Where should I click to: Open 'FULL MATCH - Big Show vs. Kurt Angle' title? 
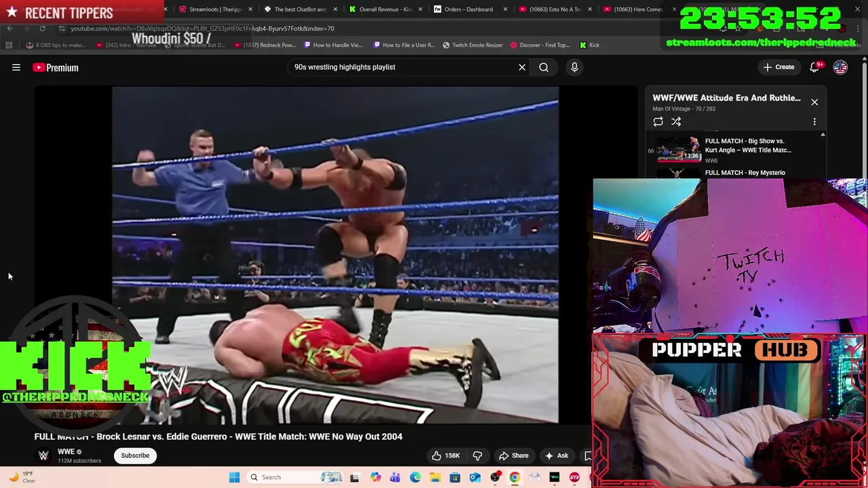[x=748, y=145]
